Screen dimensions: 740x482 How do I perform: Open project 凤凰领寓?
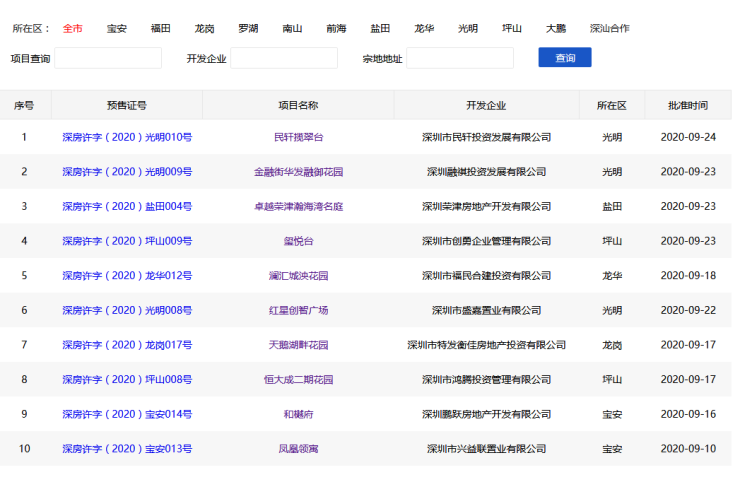(x=298, y=449)
